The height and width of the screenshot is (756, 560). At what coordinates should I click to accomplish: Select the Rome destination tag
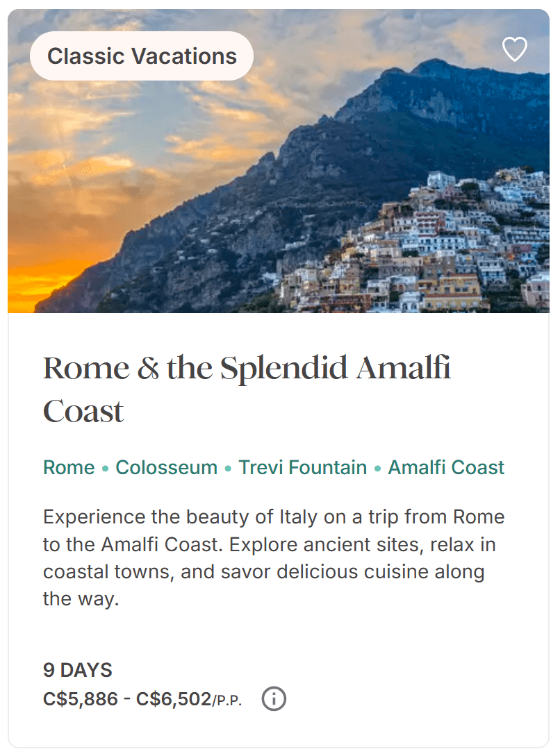coord(69,467)
